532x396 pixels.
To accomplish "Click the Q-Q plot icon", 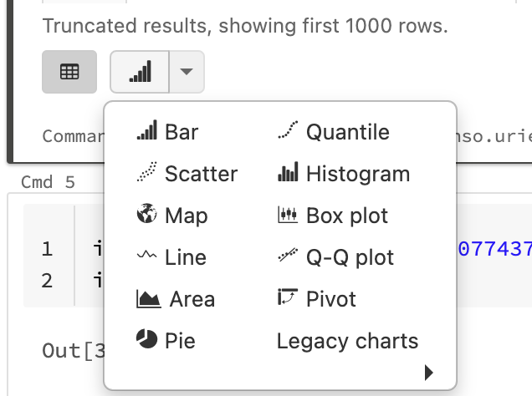I will (x=287, y=256).
